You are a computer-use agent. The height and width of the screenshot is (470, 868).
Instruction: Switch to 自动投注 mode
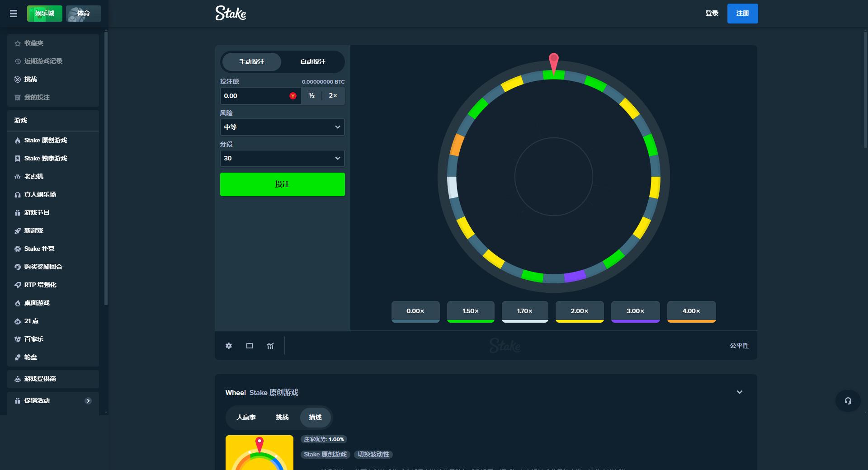(x=313, y=61)
